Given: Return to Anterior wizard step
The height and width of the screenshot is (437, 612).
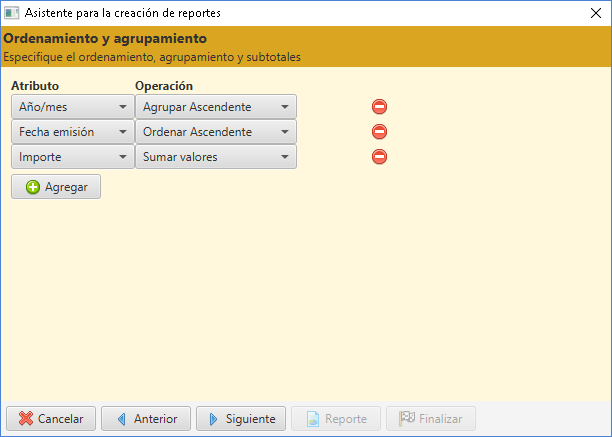Looking at the screenshot, I should coord(146,419).
